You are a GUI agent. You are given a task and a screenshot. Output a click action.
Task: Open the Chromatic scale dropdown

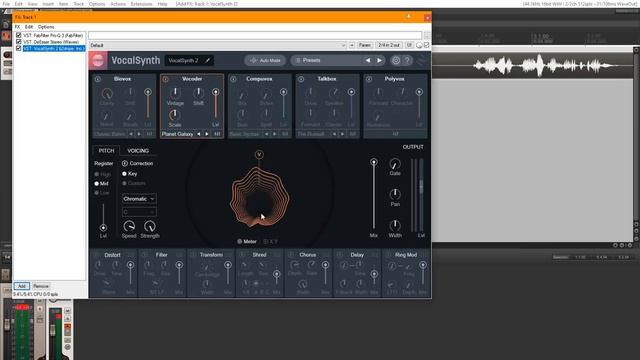tap(139, 199)
